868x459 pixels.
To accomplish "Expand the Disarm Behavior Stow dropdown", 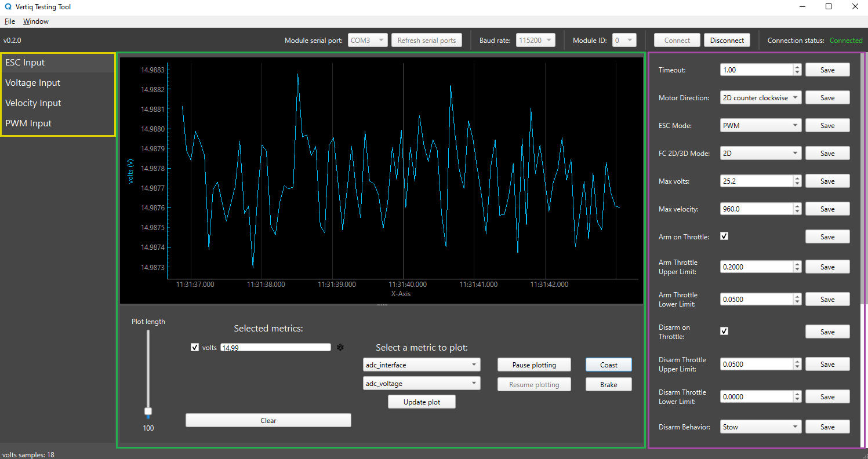I will [x=761, y=427].
